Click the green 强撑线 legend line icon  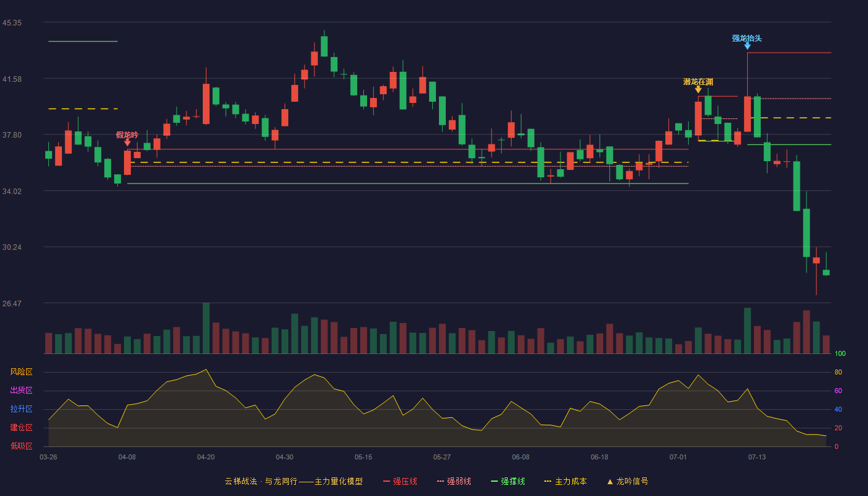coord(495,482)
